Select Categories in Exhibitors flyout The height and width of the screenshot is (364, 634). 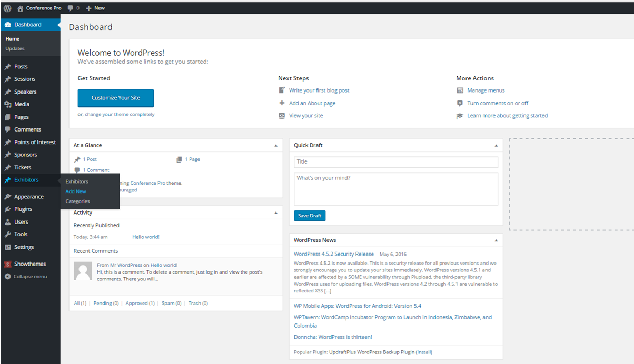click(77, 201)
